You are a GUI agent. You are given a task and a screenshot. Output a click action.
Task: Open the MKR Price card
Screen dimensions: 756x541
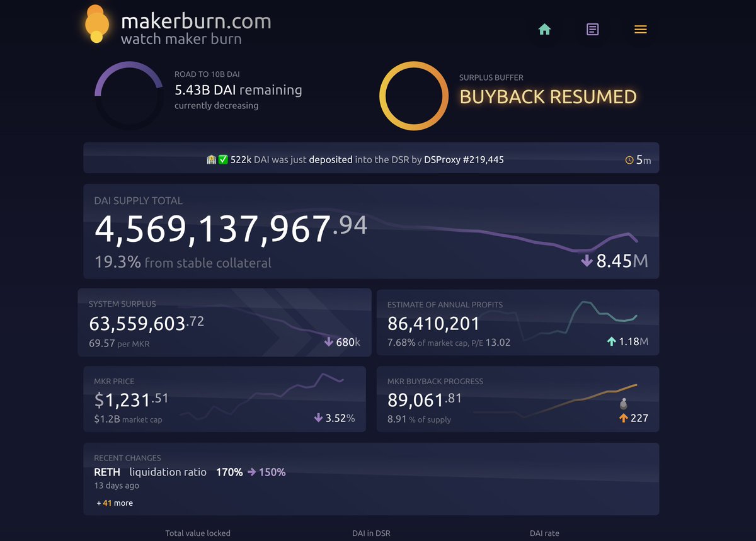click(x=224, y=399)
